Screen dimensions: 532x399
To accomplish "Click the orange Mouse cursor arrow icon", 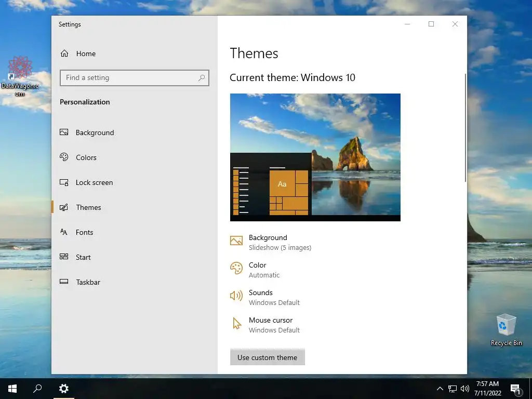I will pos(237,323).
